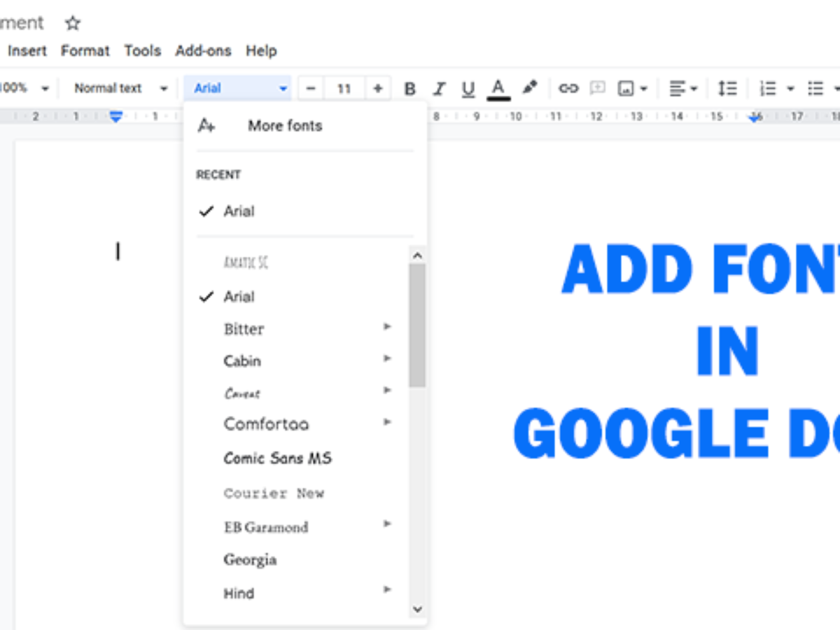
Task: Add a comment with the comment icon
Action: point(597,88)
